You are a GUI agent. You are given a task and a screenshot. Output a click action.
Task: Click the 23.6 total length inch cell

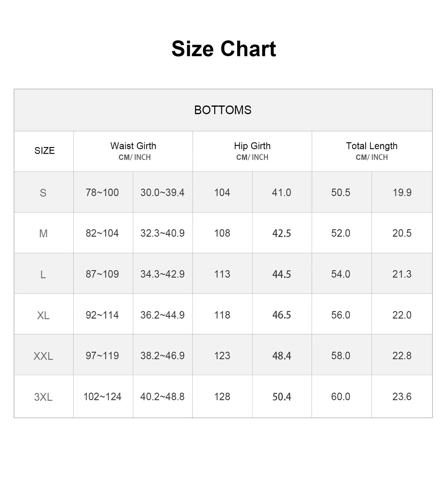[x=402, y=397]
